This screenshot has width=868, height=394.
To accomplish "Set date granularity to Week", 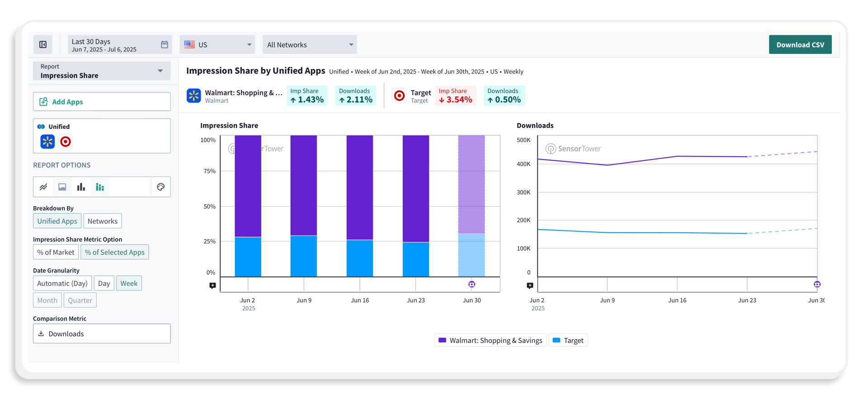I will [129, 283].
